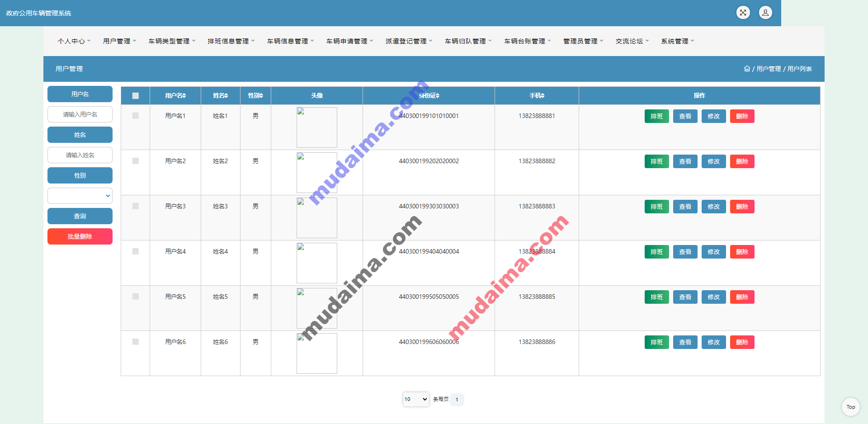Click 排班 button for 用户名3
Viewport: 868px width, 424px height.
656,207
